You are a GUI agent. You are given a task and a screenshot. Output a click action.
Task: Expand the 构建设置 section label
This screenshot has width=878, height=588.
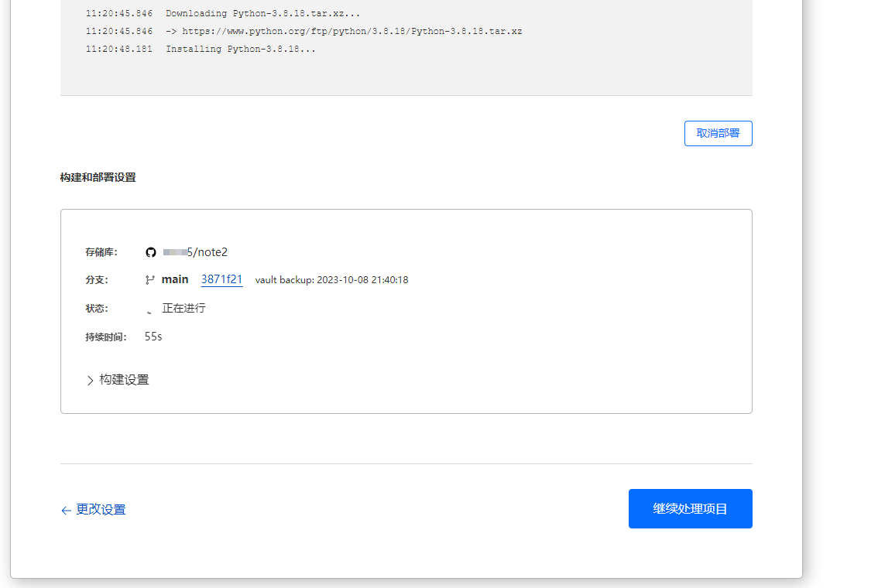pyautogui.click(x=124, y=380)
